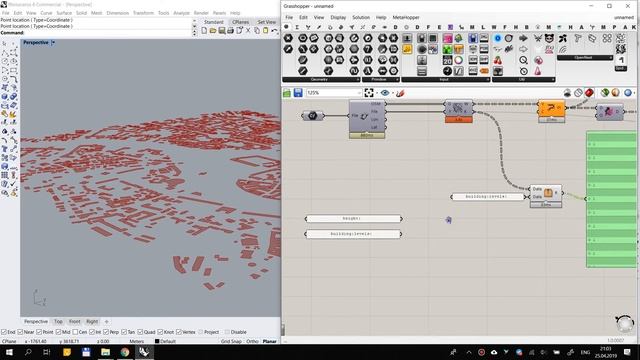Screen dimensions: 640x360
Task: Click the red preview-disable icon in canvas toolbar
Action: click(x=589, y=93)
